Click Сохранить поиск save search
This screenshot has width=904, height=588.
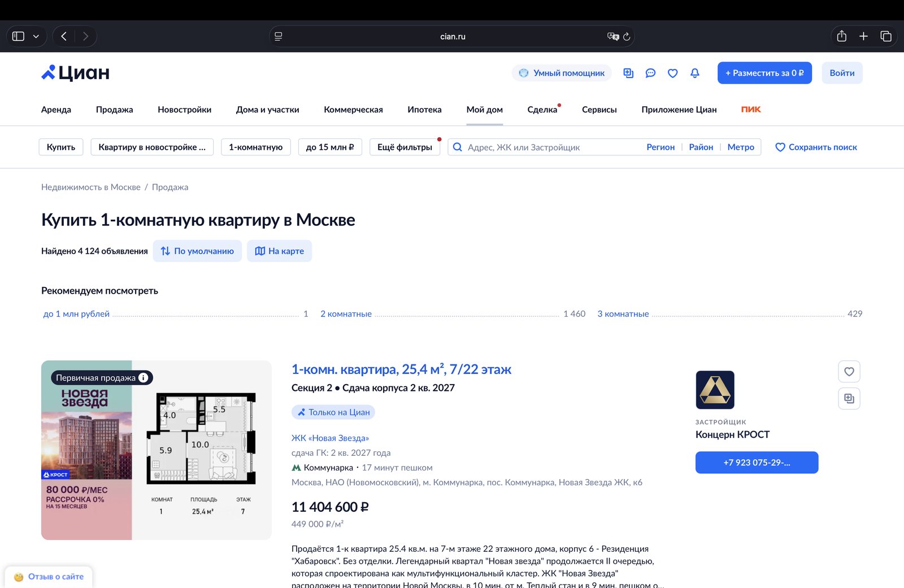(x=816, y=147)
